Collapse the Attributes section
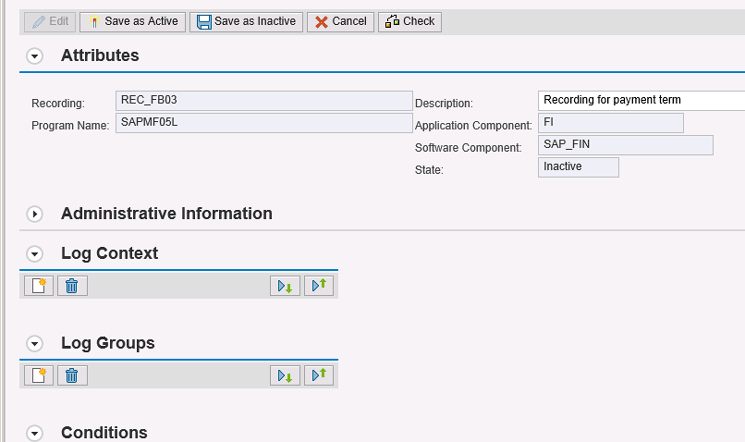The image size is (745, 442). coord(36,56)
